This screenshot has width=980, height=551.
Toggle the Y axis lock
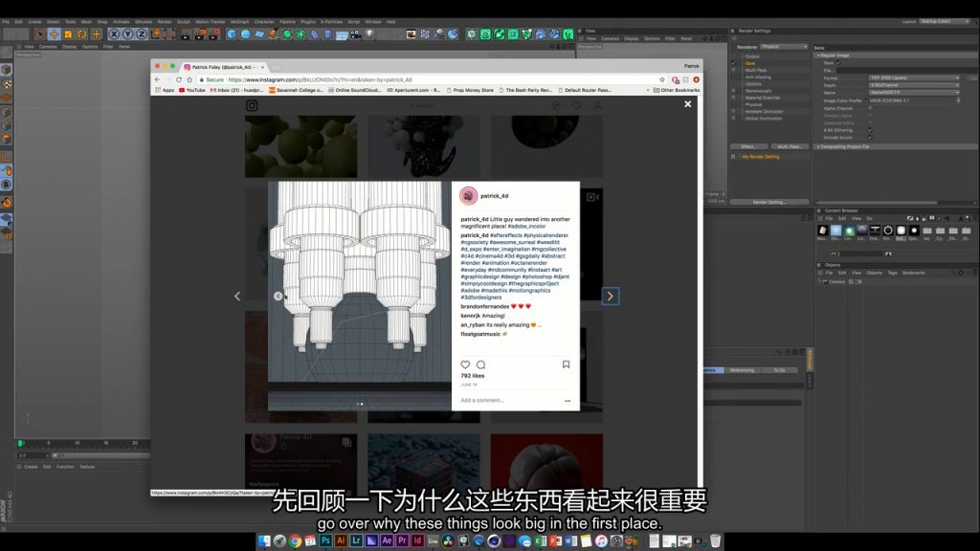pos(127,34)
